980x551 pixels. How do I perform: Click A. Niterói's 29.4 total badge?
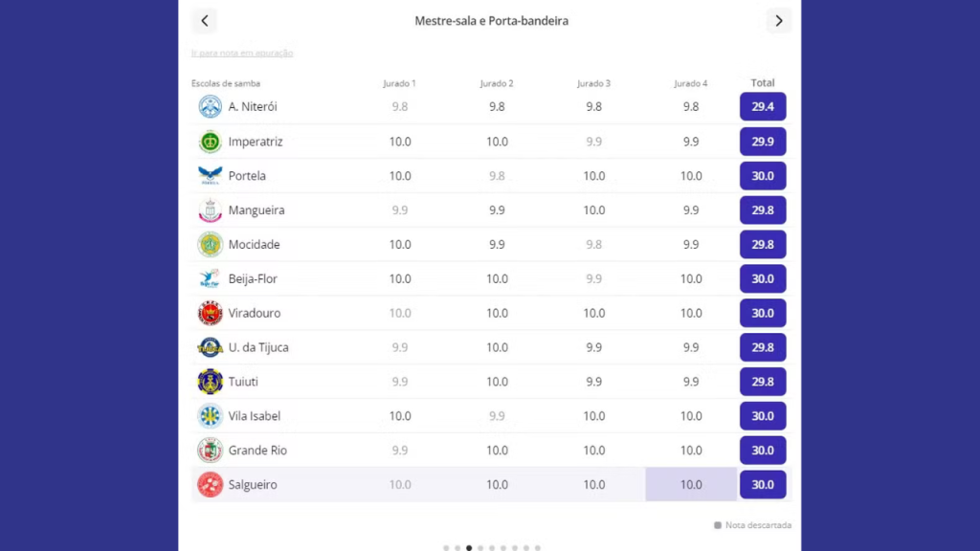point(763,107)
